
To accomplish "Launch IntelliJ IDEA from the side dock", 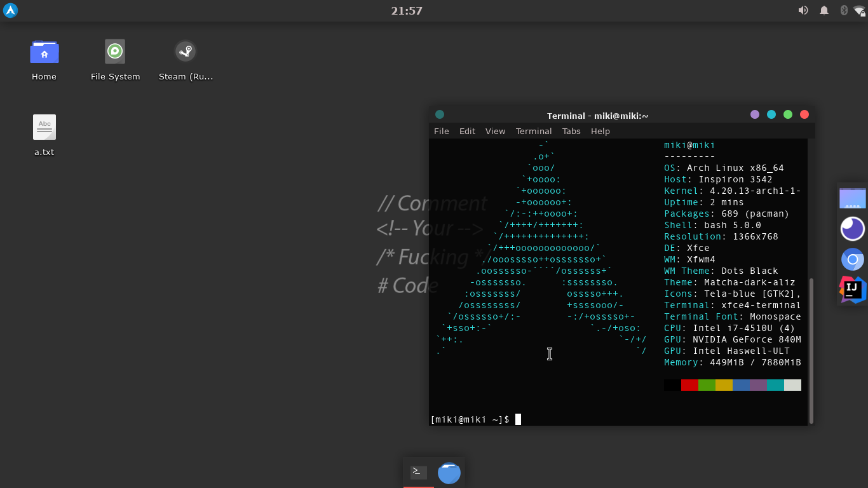I will coord(853,290).
